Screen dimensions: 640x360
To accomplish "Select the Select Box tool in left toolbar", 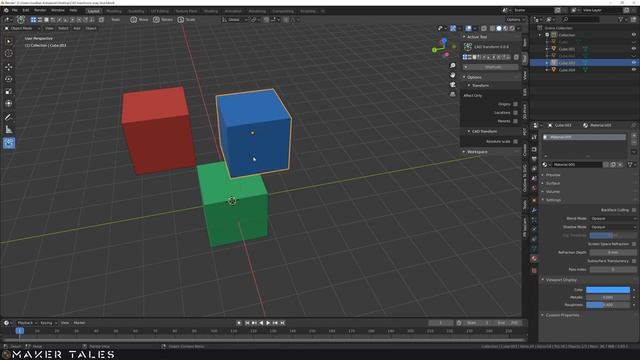I will click(x=9, y=41).
